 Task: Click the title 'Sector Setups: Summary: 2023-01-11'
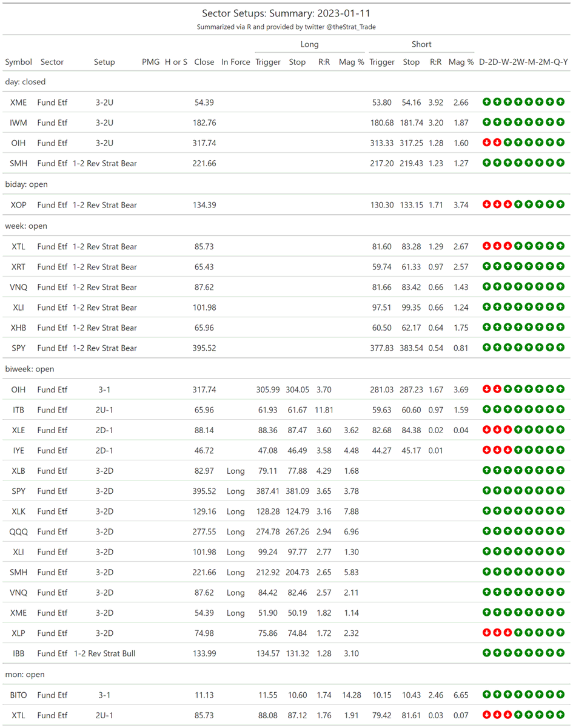pyautogui.click(x=286, y=13)
